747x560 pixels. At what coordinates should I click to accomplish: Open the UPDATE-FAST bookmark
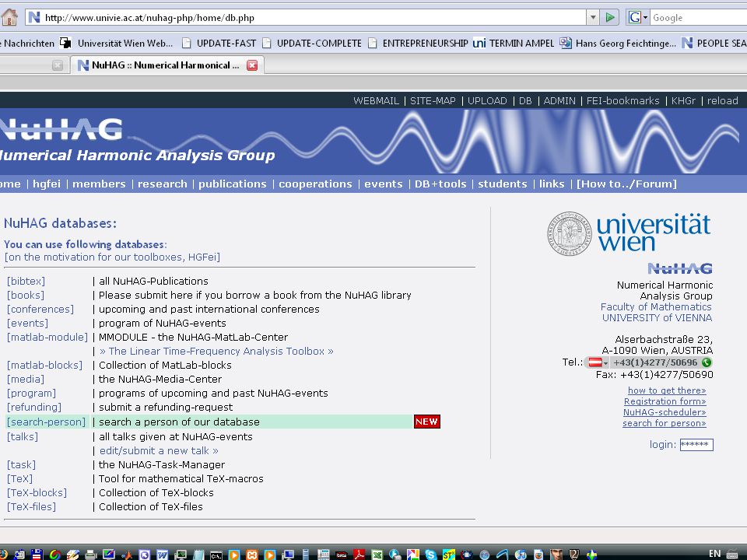(219, 44)
